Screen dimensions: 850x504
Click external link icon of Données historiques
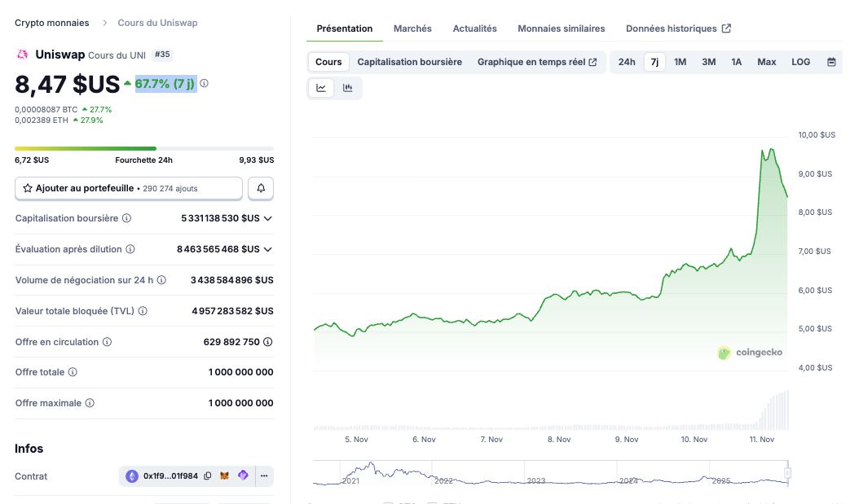[x=726, y=28]
